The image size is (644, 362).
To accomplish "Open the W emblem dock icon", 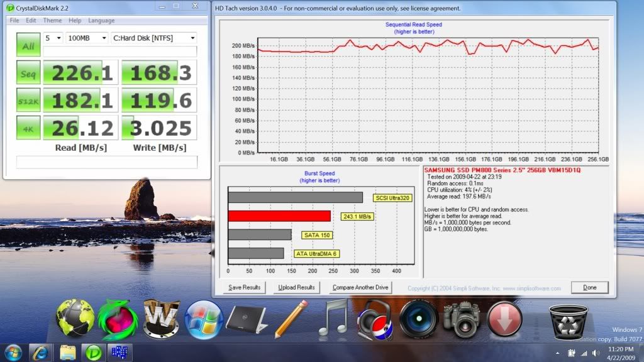I will tap(162, 319).
